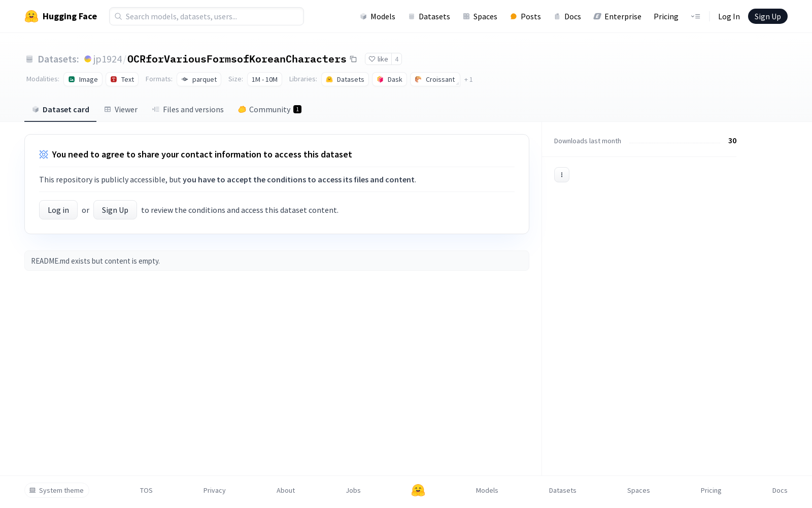The width and height of the screenshot is (812, 508).
Task: Open the navigation overflow menu icon
Action: 695,16
